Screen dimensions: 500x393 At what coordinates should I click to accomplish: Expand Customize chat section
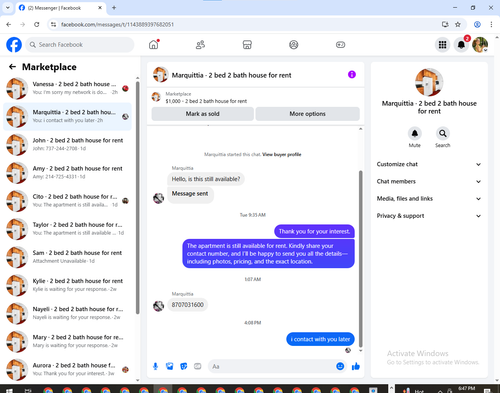coord(429,164)
